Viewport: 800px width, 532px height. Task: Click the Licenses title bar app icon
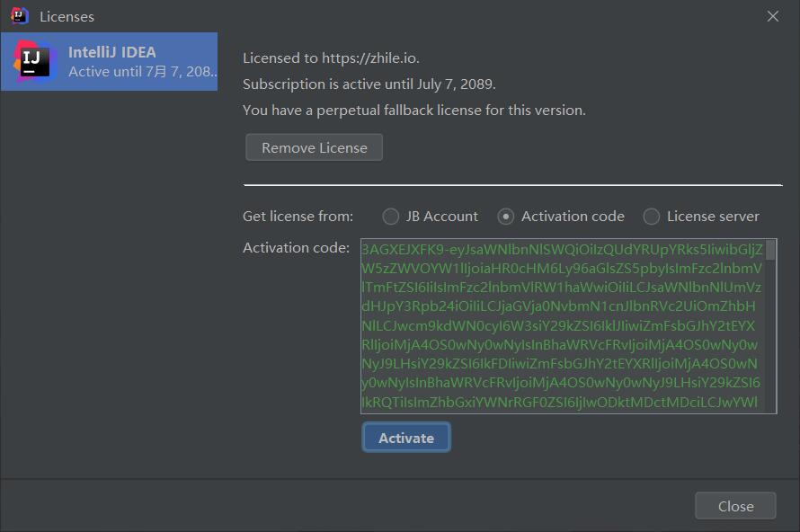coord(19,16)
